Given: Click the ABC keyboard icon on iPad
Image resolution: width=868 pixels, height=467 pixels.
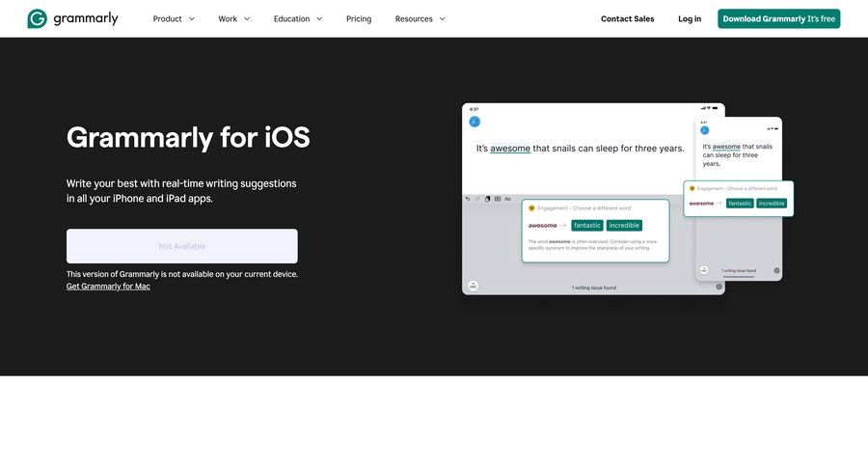Looking at the screenshot, I should pos(473,286).
